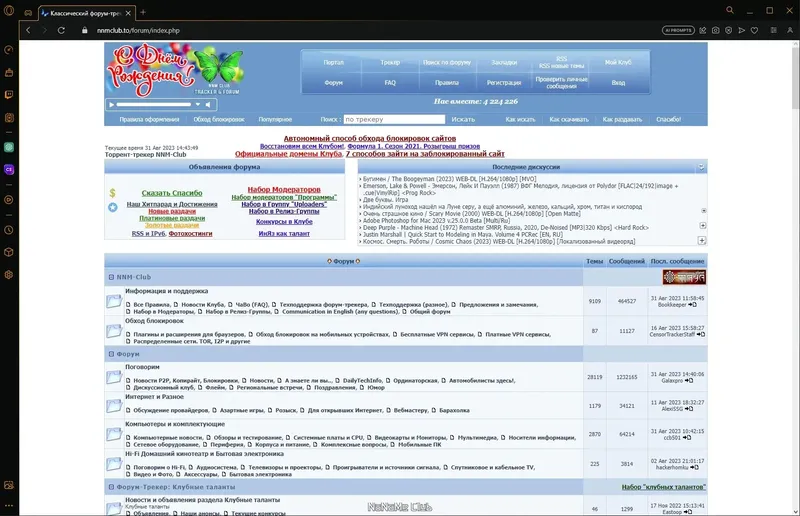Screen dimensions: 800x516
Task: Open GX Control speedometer sidebar icon
Action: (x=9, y=50)
